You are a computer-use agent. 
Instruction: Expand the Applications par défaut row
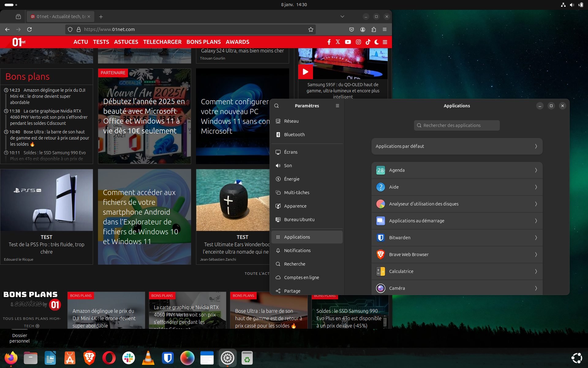457,146
